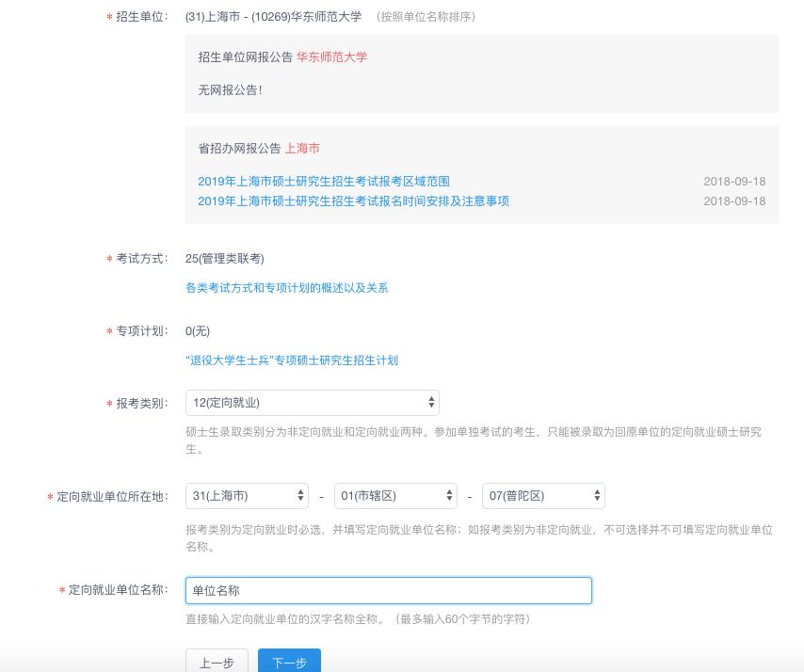The width and height of the screenshot is (804, 672).
Task: Open the 华东师范大学 announcement link
Action: tap(331, 57)
